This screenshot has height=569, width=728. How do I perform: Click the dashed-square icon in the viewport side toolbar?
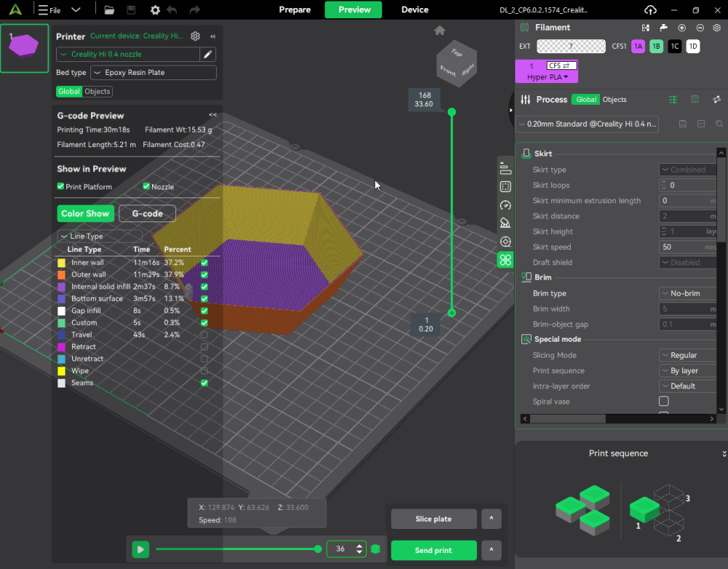(505, 187)
